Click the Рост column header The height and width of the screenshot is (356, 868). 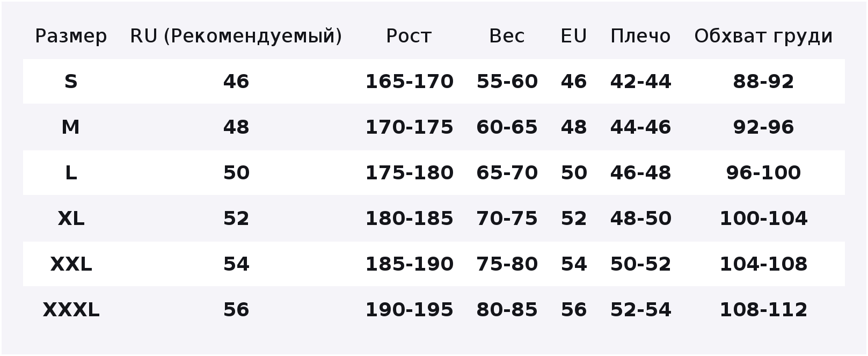(x=409, y=36)
